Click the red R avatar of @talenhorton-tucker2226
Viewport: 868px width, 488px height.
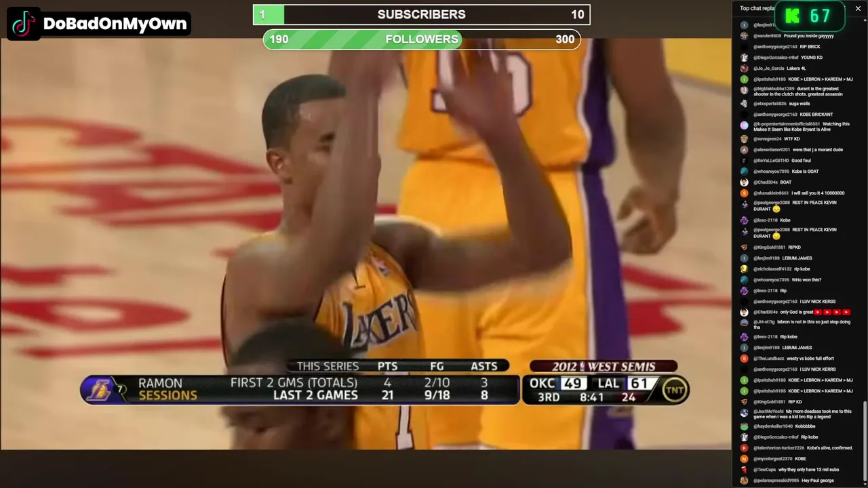744,448
